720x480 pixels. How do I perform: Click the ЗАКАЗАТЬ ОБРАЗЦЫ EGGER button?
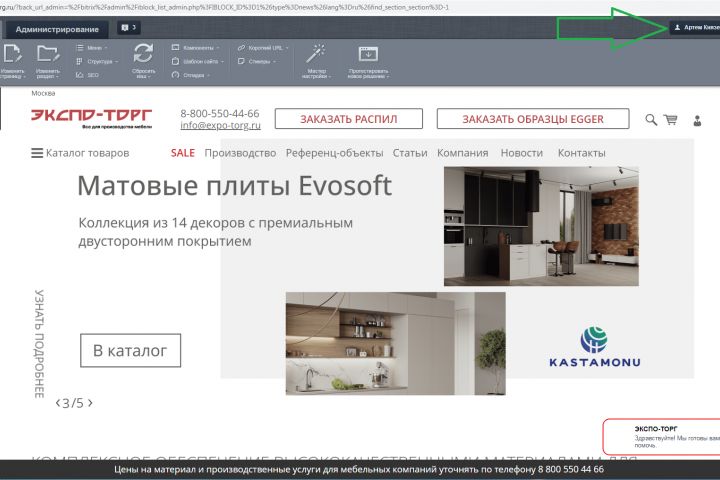click(533, 119)
